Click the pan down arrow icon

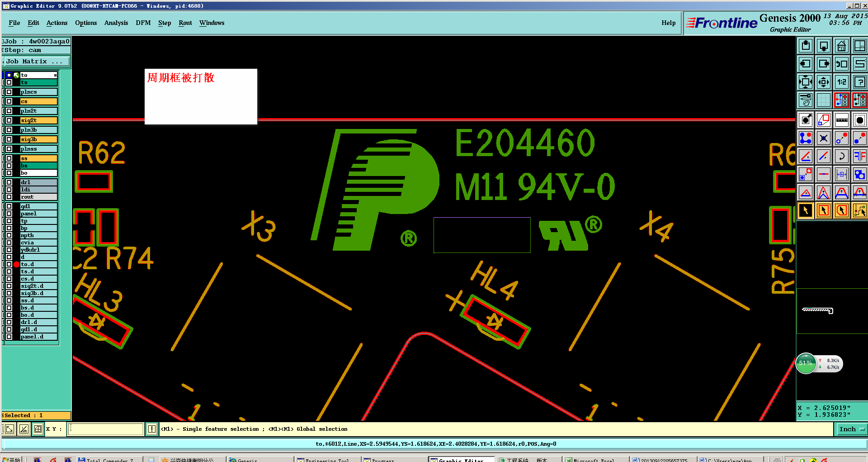pyautogui.click(x=824, y=46)
